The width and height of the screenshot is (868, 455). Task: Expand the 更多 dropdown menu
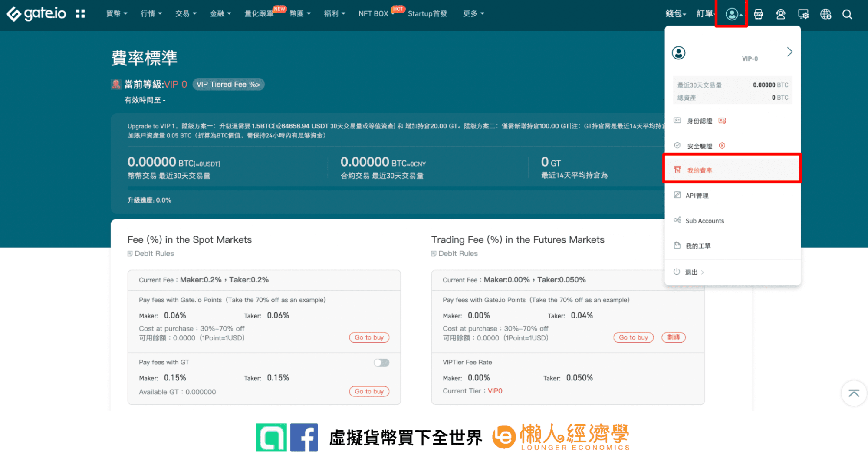tap(473, 14)
